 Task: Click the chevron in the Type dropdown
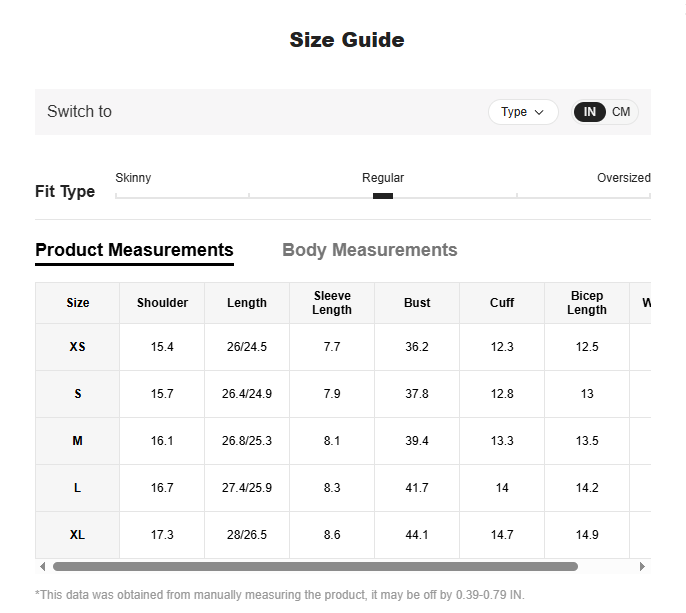(x=539, y=112)
